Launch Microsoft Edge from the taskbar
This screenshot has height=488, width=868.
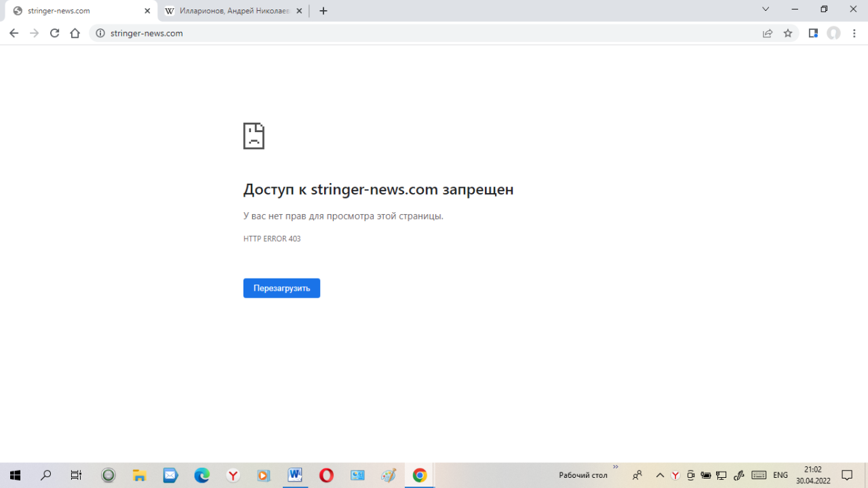[202, 475]
